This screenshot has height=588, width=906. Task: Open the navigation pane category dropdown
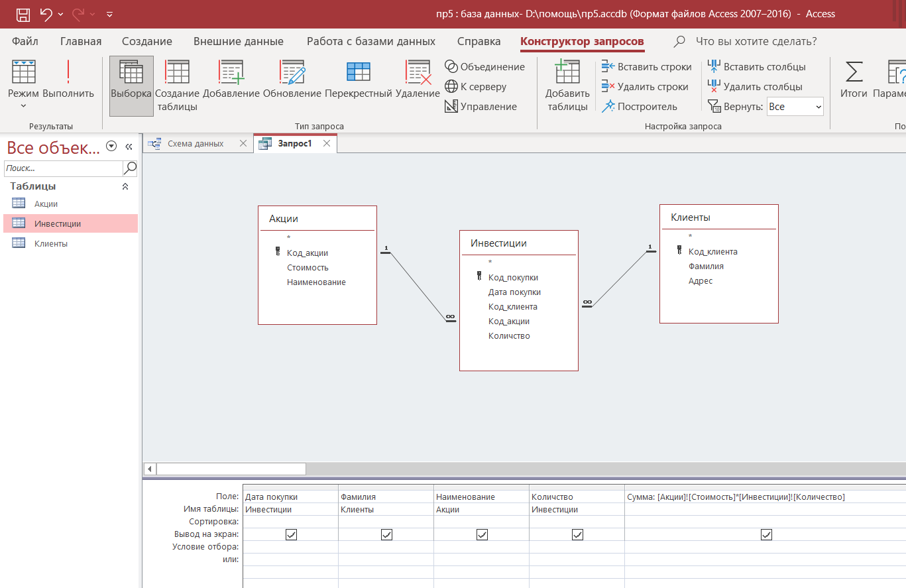pyautogui.click(x=111, y=147)
